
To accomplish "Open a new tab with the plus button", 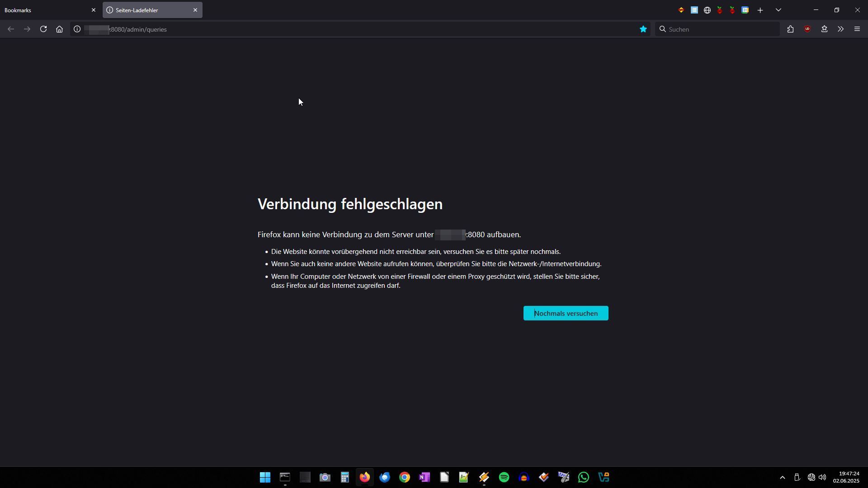I will [760, 10].
